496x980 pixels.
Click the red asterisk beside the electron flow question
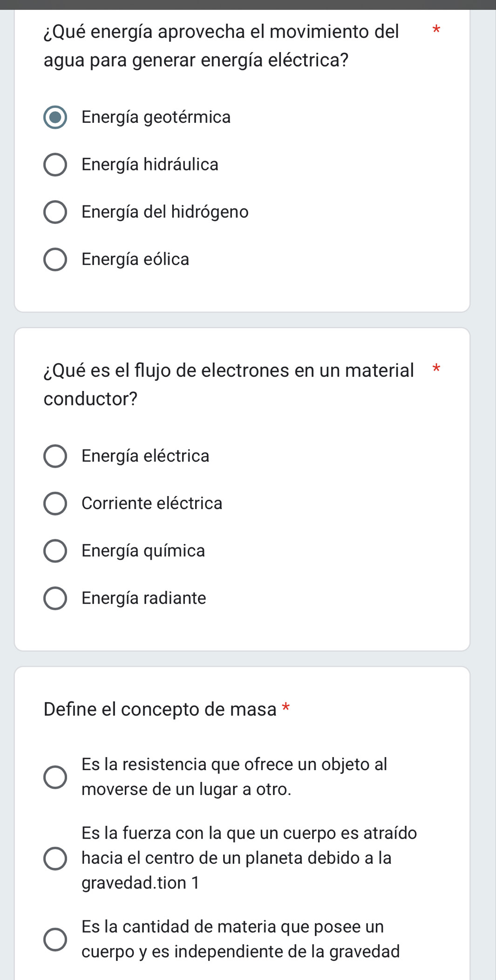(436, 369)
